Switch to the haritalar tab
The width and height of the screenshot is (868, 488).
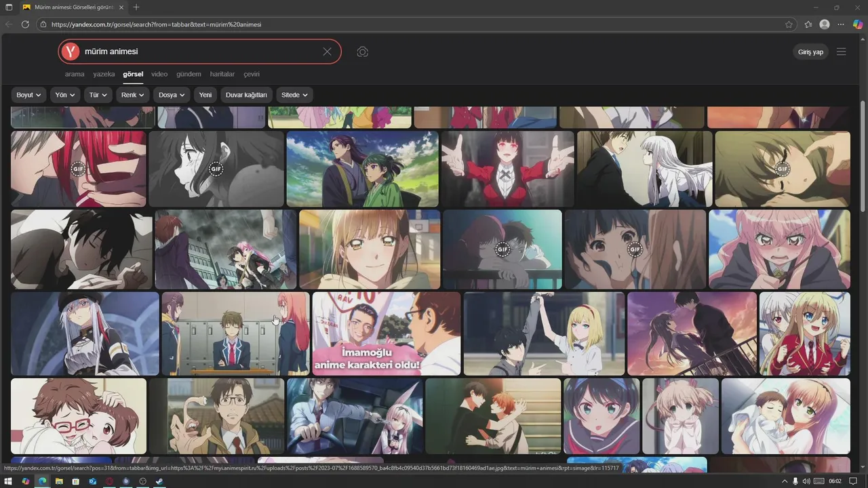[x=222, y=74]
